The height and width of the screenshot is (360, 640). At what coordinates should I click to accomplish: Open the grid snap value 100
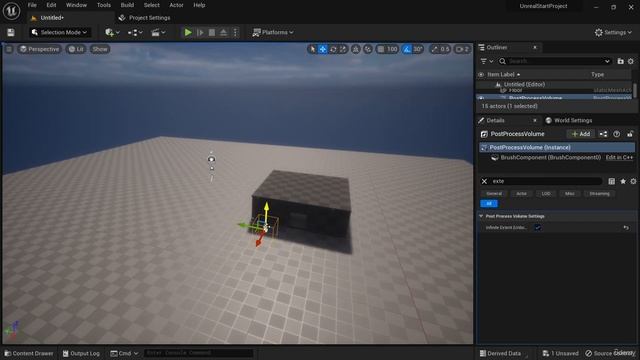[x=392, y=49]
